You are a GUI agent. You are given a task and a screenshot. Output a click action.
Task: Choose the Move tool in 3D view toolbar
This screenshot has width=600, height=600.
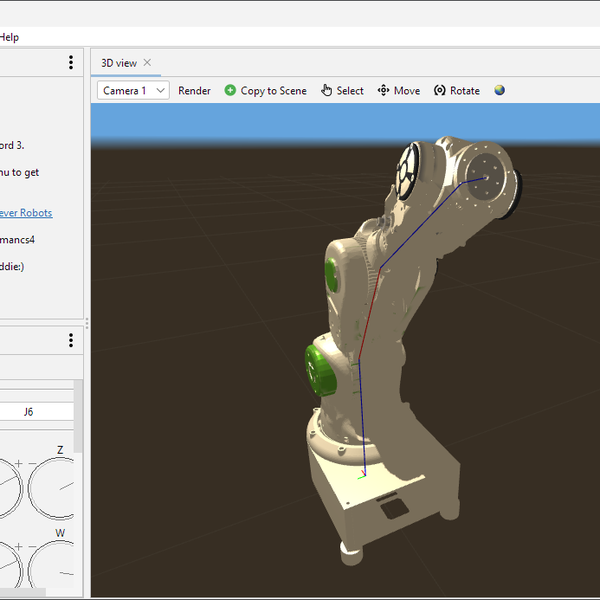[398, 90]
